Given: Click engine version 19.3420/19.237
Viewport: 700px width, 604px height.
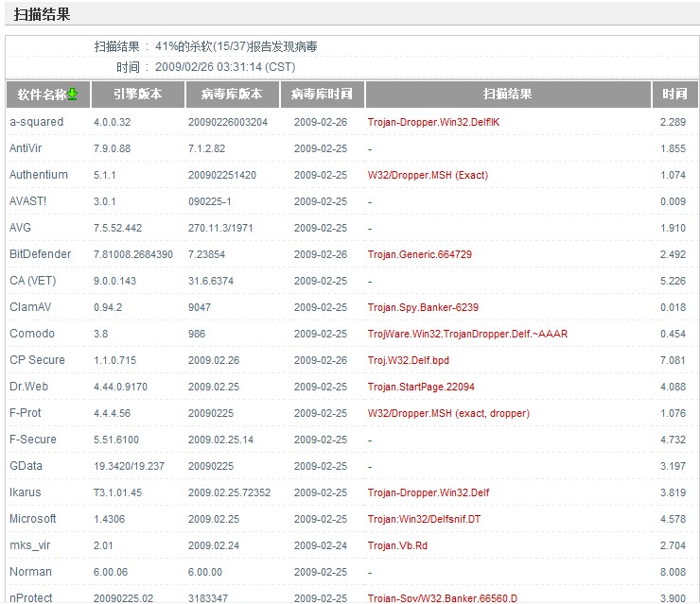Looking at the screenshot, I should 129,466.
